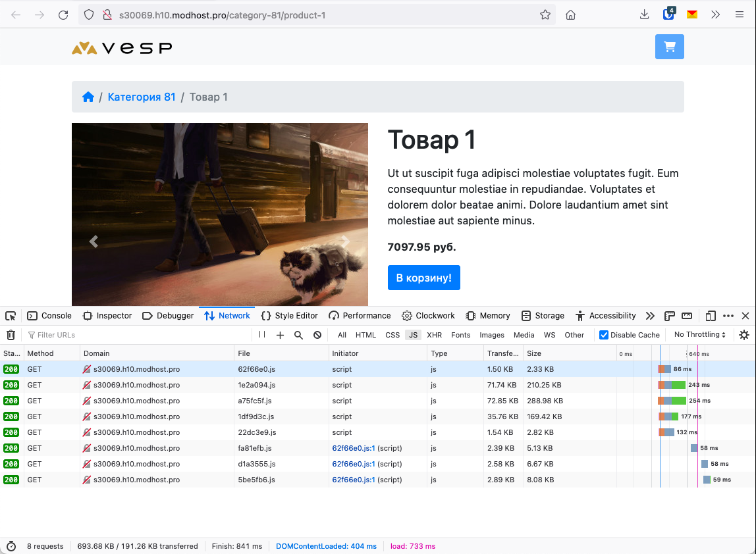Screen dimensions: 756x554
Task: Toggle the rulers devtools icon
Action: [x=669, y=316]
